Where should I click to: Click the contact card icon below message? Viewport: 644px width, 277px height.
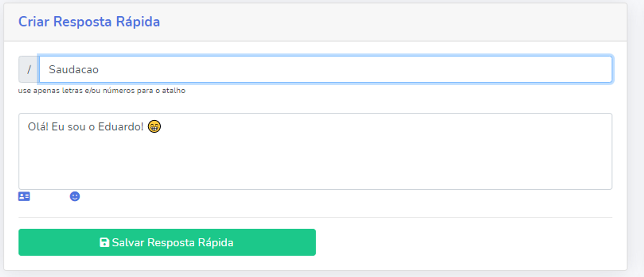[24, 196]
